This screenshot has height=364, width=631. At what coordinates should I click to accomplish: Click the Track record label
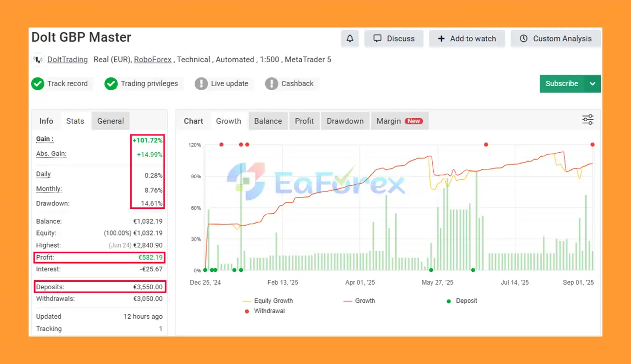point(68,84)
